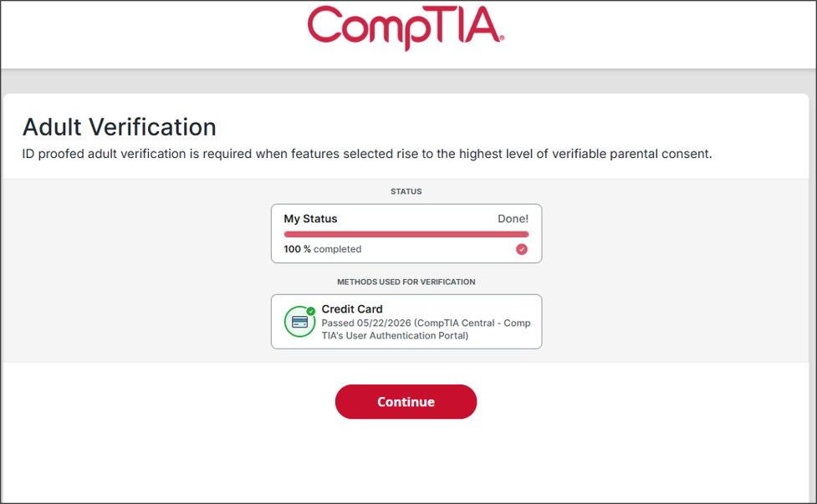Click the ID proofed adult verification description
This screenshot has width=817, height=504.
click(367, 154)
